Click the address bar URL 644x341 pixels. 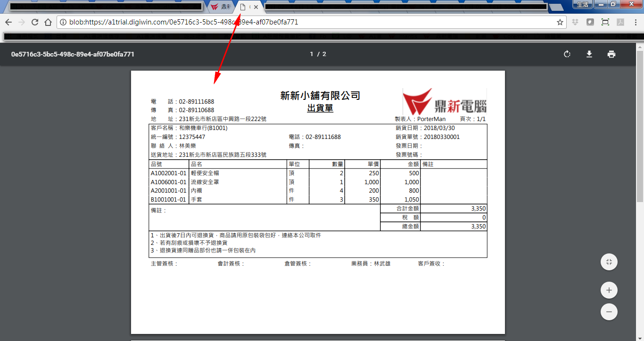tap(184, 22)
